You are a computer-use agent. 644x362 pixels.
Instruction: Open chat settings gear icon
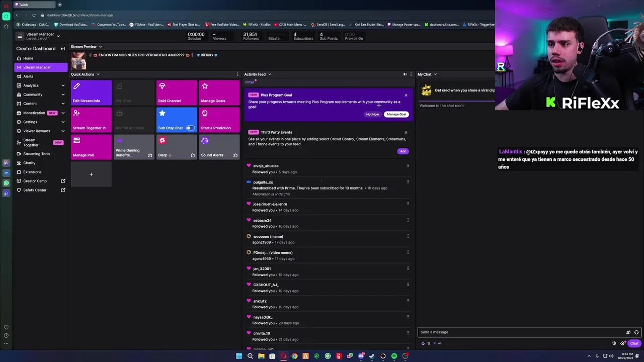click(x=622, y=343)
